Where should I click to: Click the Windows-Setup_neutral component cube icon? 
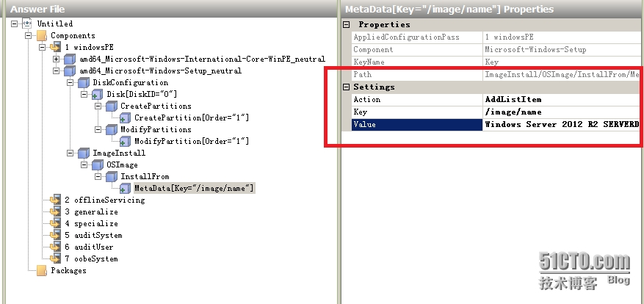[x=70, y=71]
